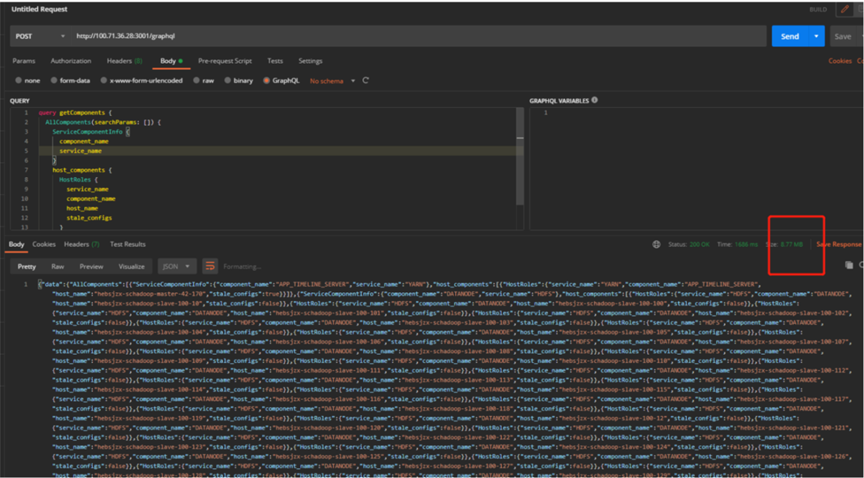Click the request URL input field
Image resolution: width=864 pixels, height=478 pixels.
tap(419, 36)
